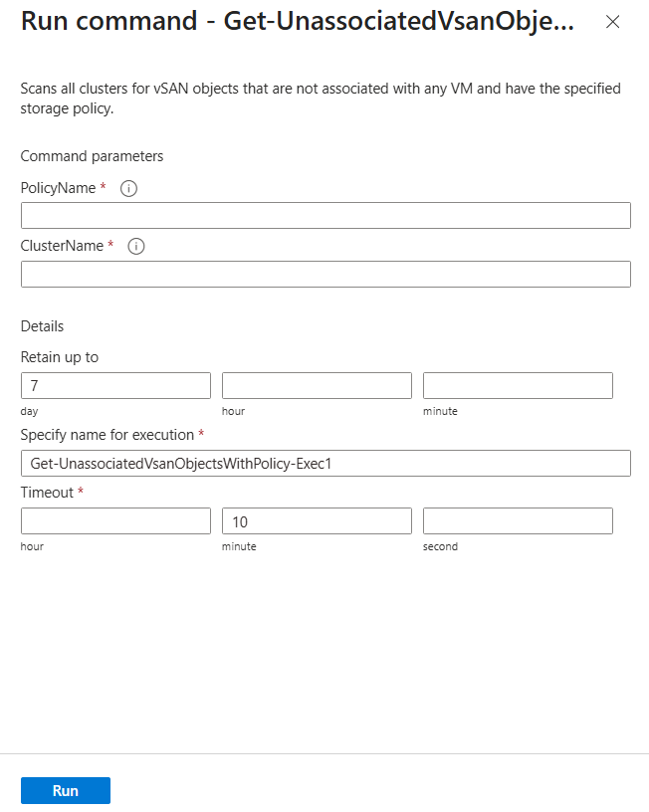Click the PolicyName info icon
Viewport: 649px width, 812px height.
click(x=128, y=188)
